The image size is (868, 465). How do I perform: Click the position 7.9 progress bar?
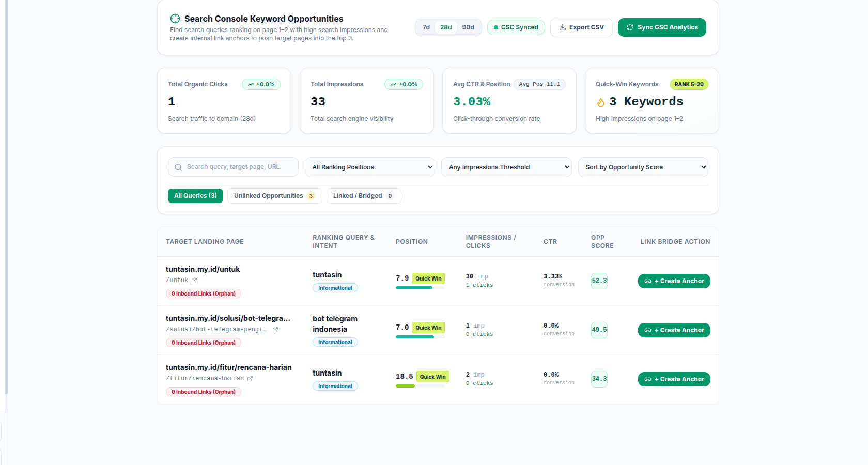click(x=421, y=288)
